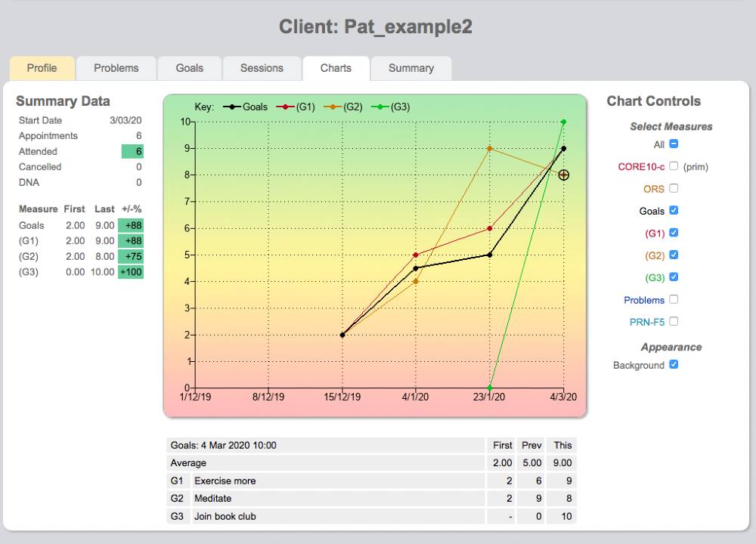Screen dimensions: 756x544
Task: Uncheck the Goals measure
Action: click(674, 211)
